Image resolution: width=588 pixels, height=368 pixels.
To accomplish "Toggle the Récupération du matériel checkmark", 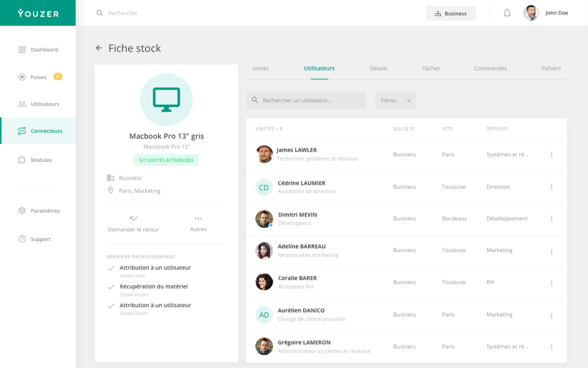I will click(x=111, y=286).
